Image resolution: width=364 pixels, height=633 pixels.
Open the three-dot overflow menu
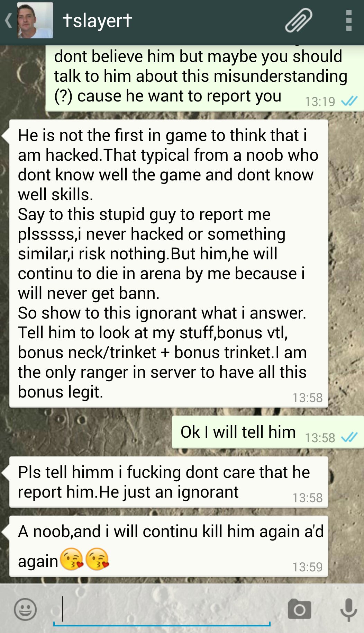coord(349,20)
